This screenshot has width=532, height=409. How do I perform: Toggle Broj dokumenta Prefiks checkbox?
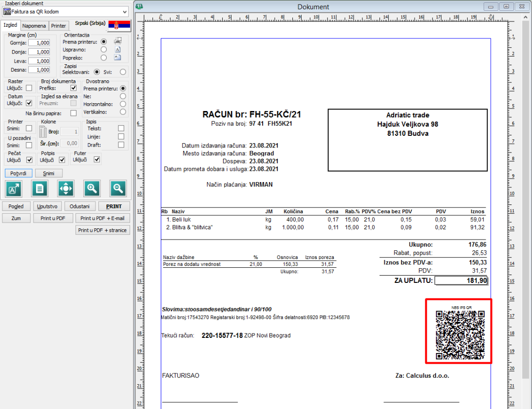(73, 88)
